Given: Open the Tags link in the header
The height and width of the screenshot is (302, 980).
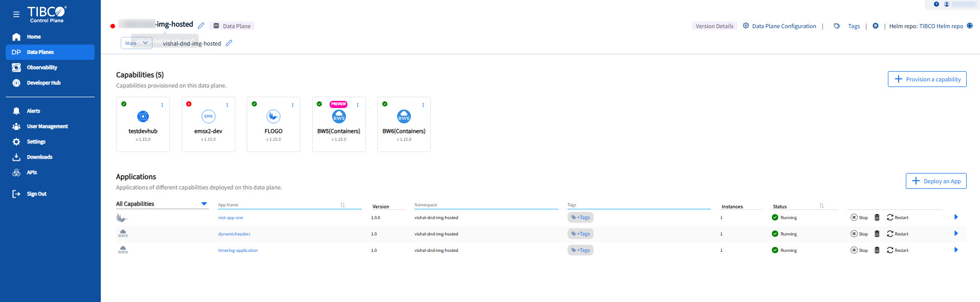Looking at the screenshot, I should pyautogui.click(x=854, y=26).
